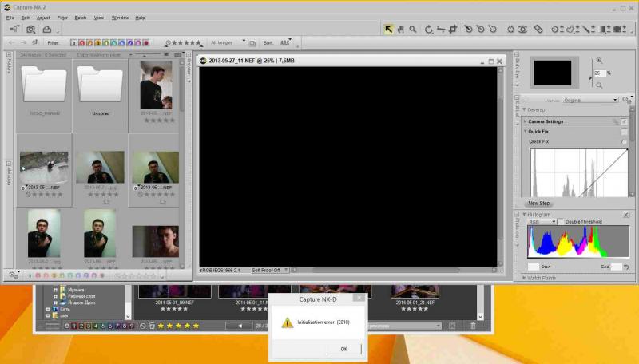Image resolution: width=639 pixels, height=364 pixels.
Task: Open the Sort ABC dropdown
Action: [x=285, y=42]
